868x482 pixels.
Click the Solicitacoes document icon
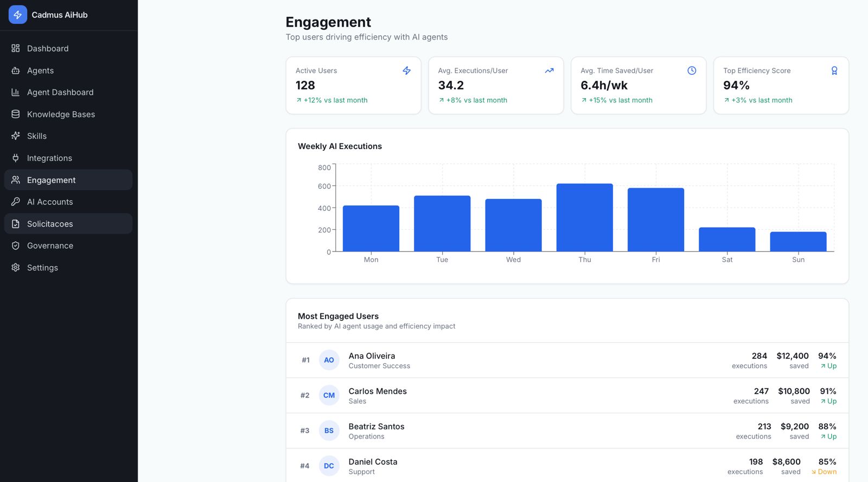click(16, 224)
